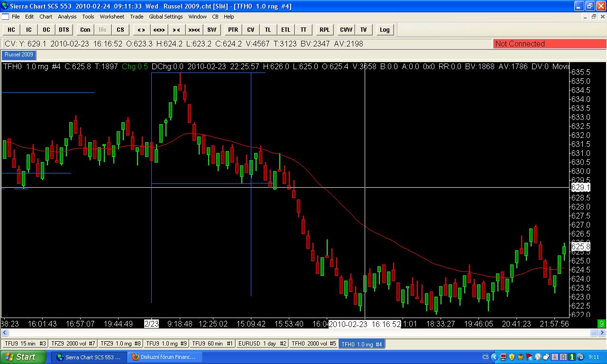Switch to EURUSD 1 day #2 tab
Viewport: 607px width, 364px height.
(262, 344)
